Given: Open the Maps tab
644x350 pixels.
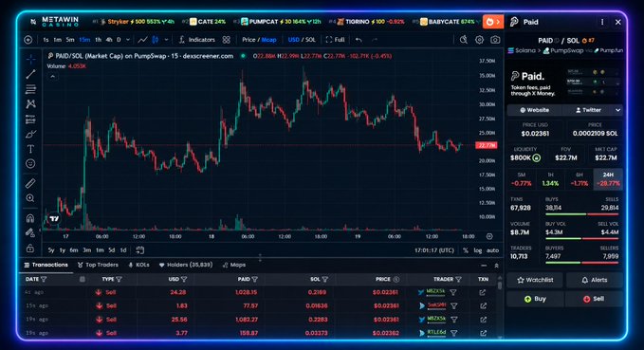Looking at the screenshot, I should [233, 265].
